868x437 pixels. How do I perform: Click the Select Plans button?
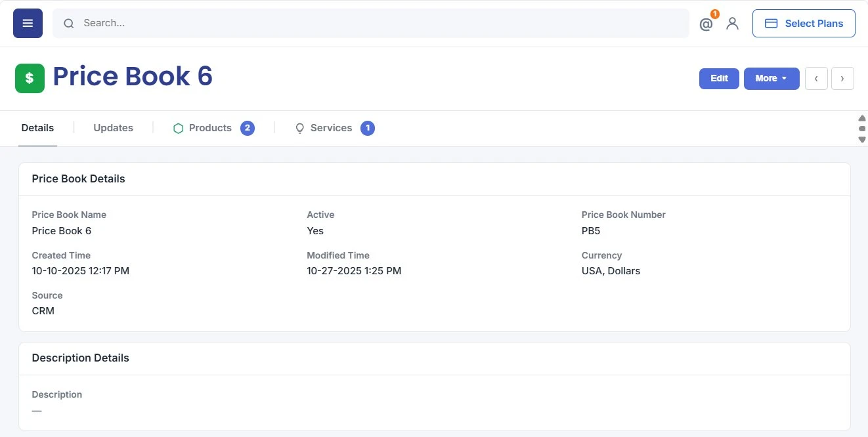coord(804,24)
